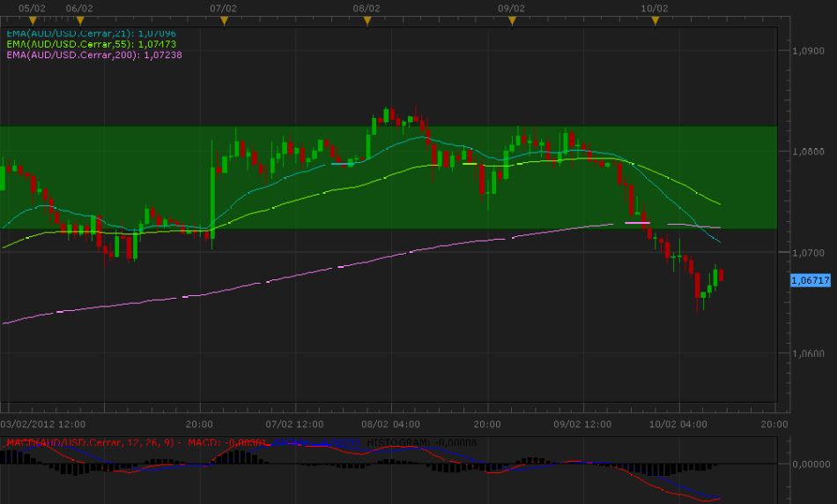This screenshot has width=837, height=504.
Task: Jump to the 10/02 marker triangle
Action: pyautogui.click(x=655, y=19)
